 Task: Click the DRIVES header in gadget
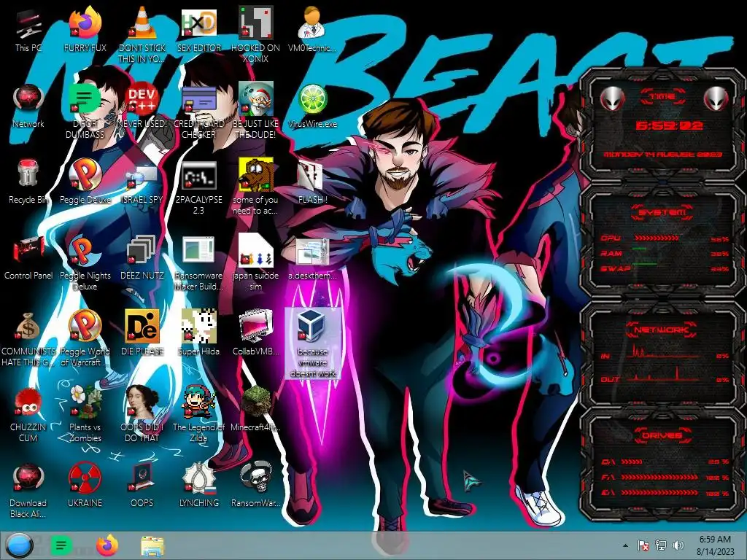(662, 435)
